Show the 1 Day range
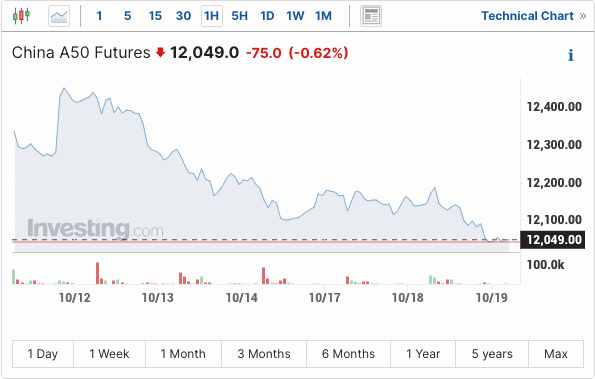This screenshot has height=379, width=595. (x=43, y=354)
